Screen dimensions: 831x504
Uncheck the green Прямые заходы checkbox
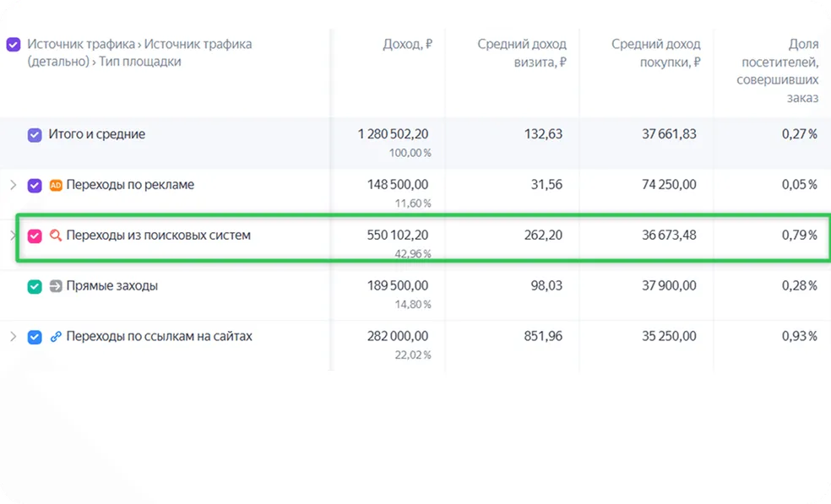(35, 287)
